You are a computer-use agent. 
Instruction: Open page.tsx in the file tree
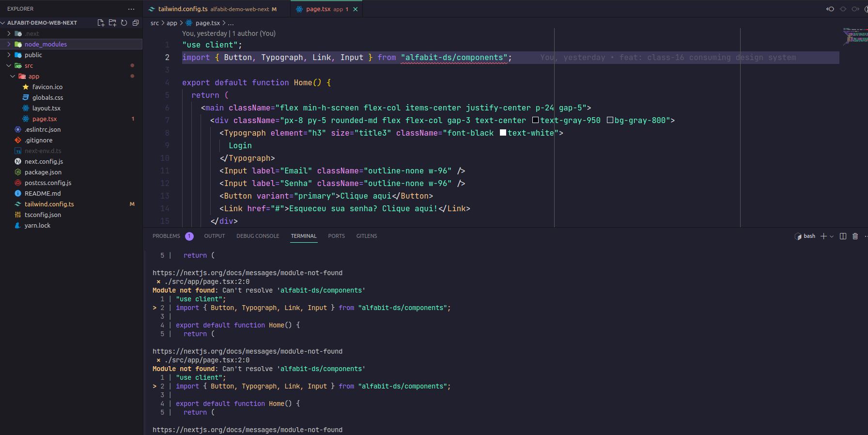tap(71, 119)
